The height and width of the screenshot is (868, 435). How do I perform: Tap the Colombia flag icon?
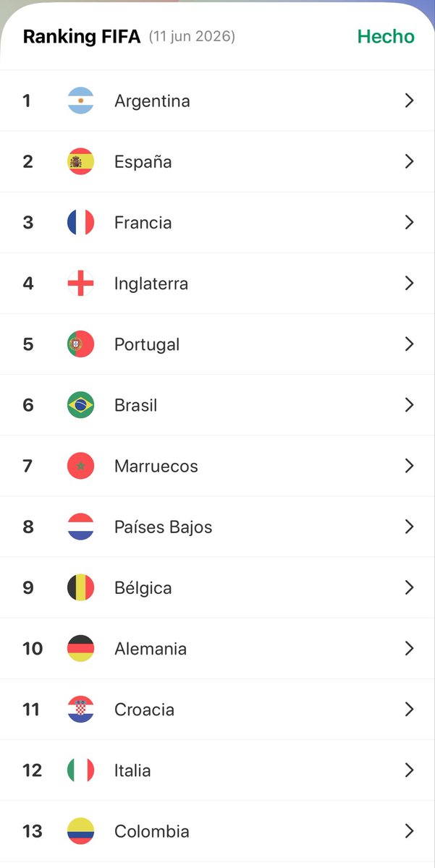pos(80,831)
